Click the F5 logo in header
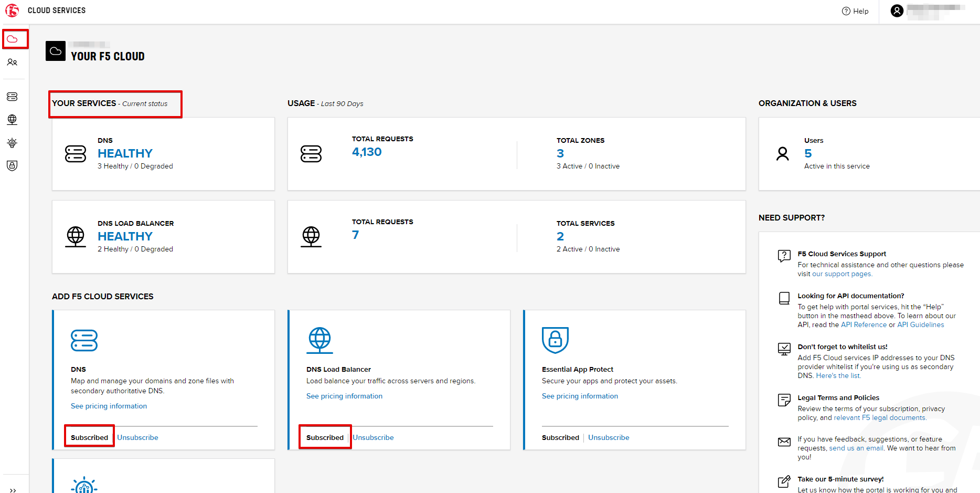 coord(12,11)
